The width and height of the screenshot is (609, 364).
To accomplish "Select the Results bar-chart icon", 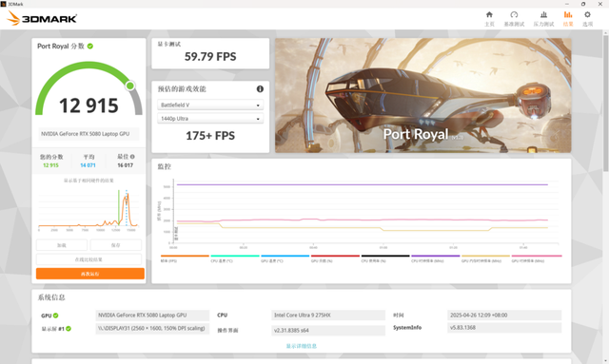I will coord(568,15).
